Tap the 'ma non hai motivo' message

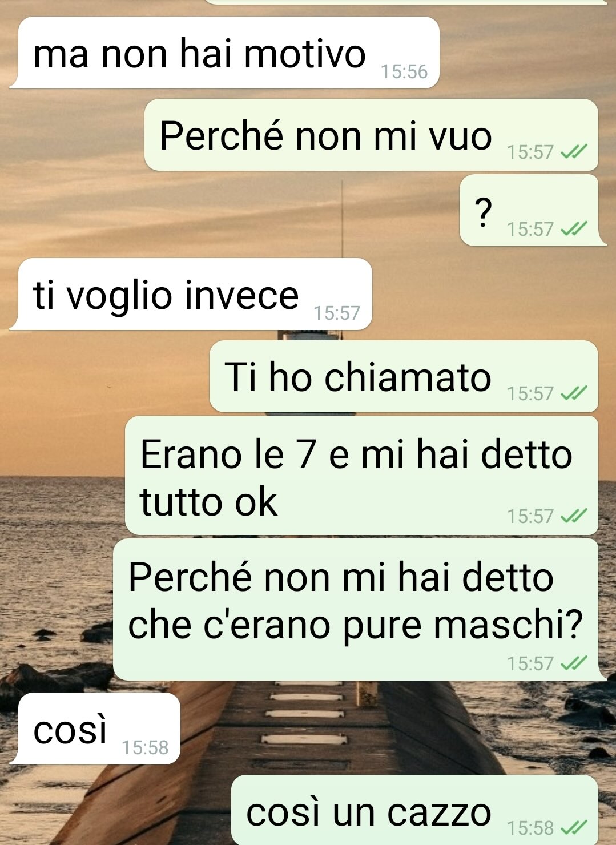click(x=228, y=53)
